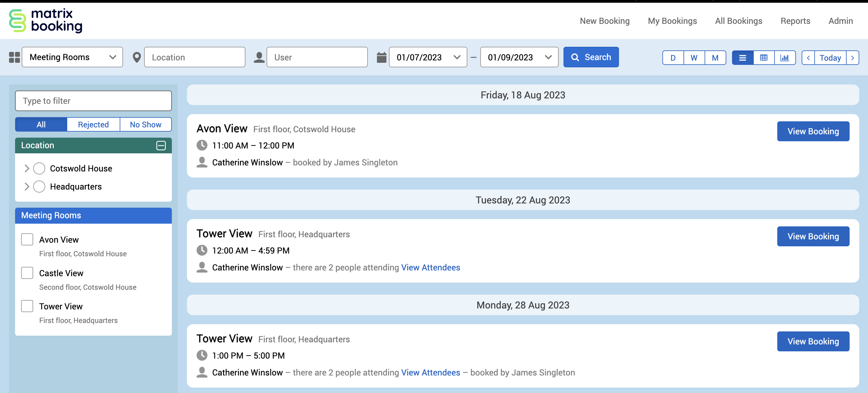868x393 pixels.
Task: Collapse the Location panel minus icon
Action: point(161,145)
